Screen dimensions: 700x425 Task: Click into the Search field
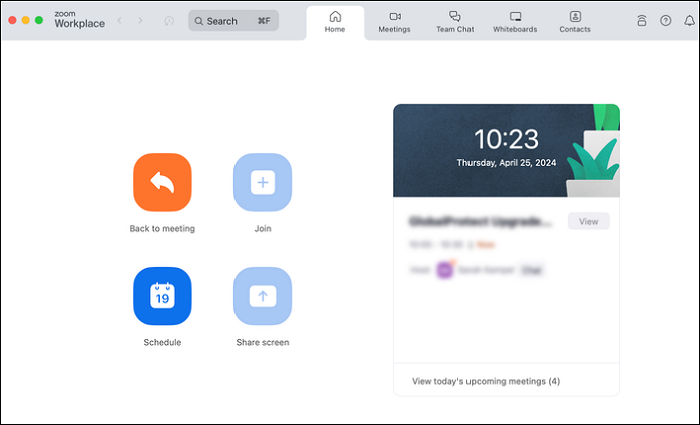(x=233, y=21)
